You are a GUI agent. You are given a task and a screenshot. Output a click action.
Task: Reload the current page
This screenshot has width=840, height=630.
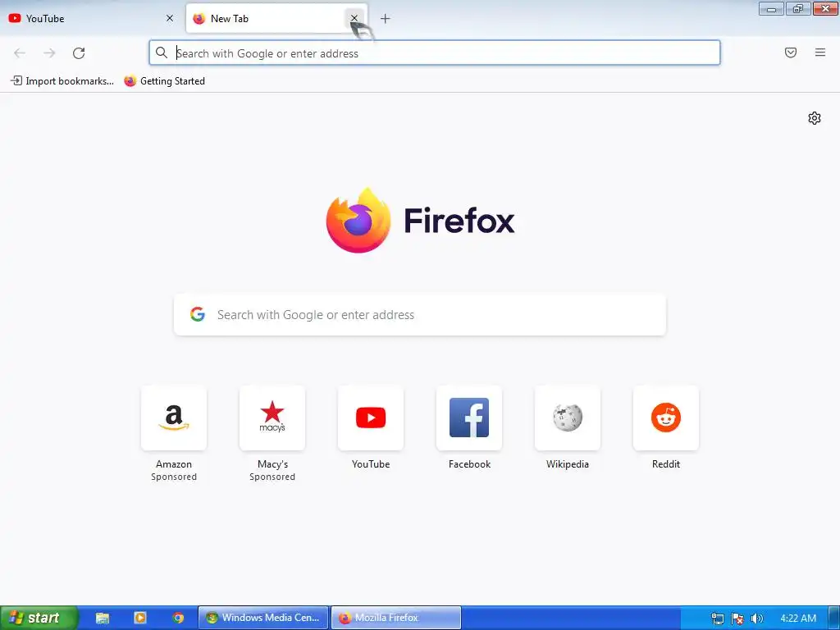pos(79,53)
